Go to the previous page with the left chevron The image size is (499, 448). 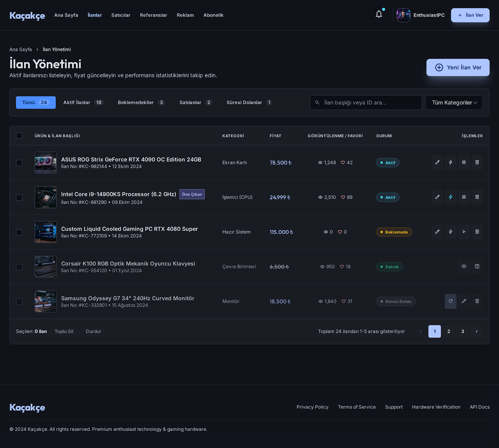point(421,331)
